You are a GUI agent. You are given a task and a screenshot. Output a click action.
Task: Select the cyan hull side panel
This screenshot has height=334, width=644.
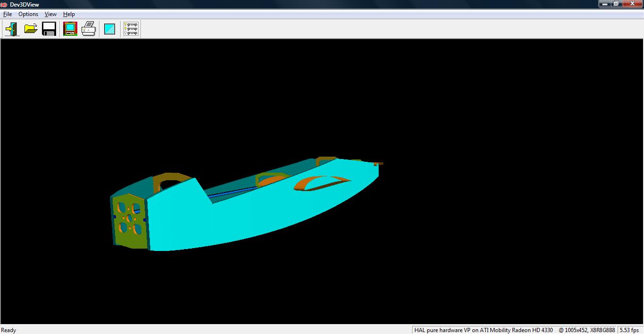(x=245, y=217)
